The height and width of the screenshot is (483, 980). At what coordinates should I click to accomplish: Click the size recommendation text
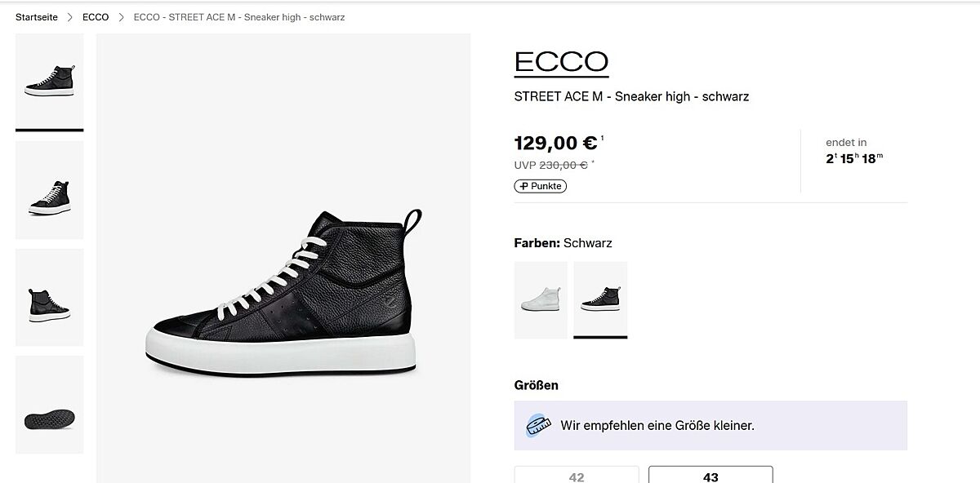pos(657,425)
